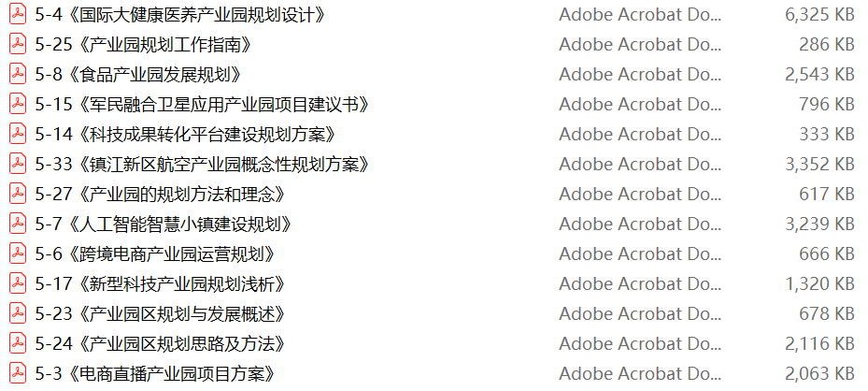Select the PDF icon of 5-14 科技成果转化平台
Screen dimensions: 868x391
click(18, 134)
